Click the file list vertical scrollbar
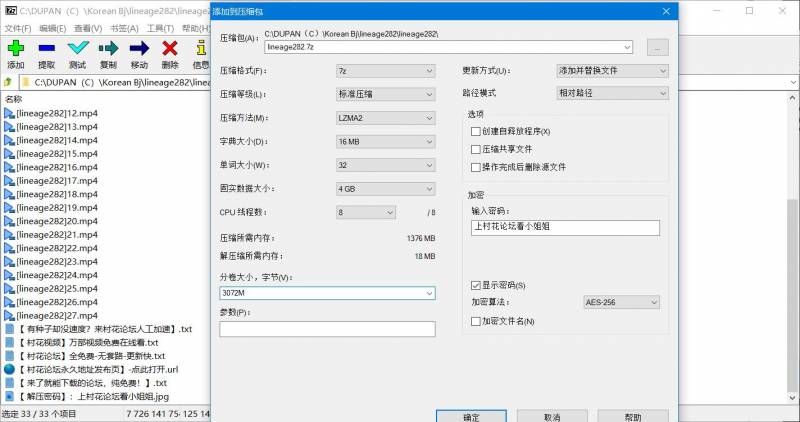 pos(793,250)
